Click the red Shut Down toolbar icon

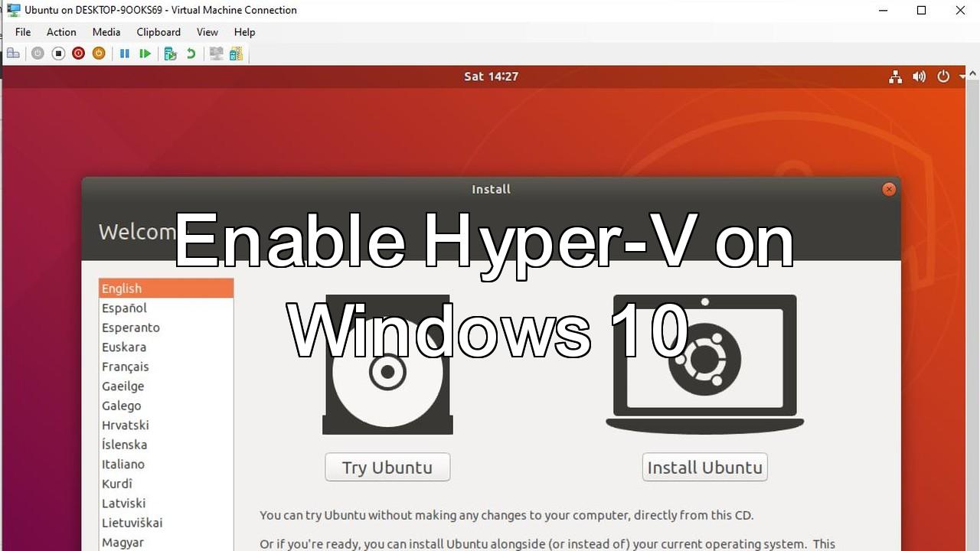(x=78, y=54)
